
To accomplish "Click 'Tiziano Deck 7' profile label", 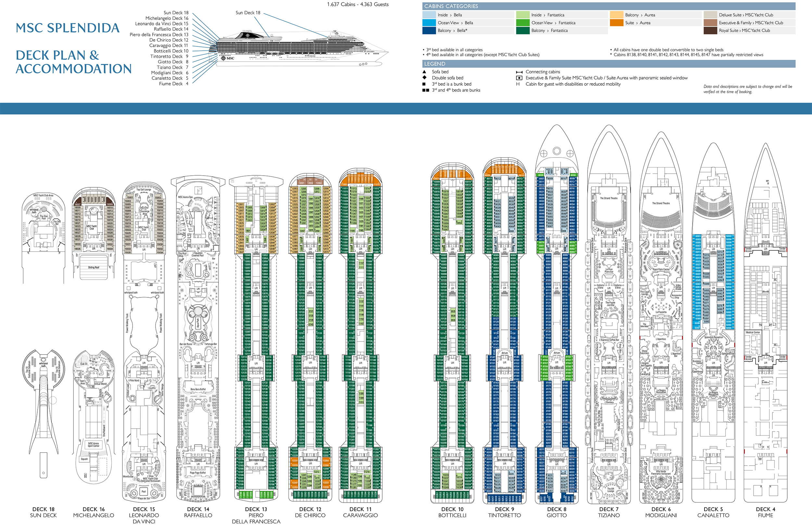I will point(172,67).
